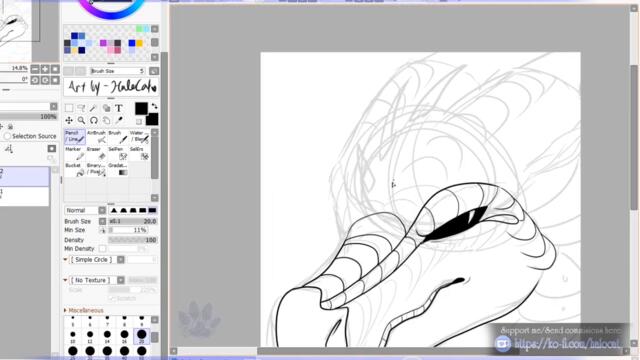Pick brush size preset 12
The width and height of the screenshot is (640, 360).
click(x=90, y=337)
